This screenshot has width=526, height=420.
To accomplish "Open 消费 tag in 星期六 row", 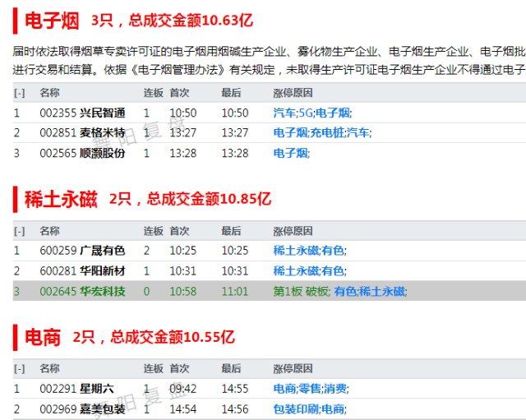I will point(335,389).
